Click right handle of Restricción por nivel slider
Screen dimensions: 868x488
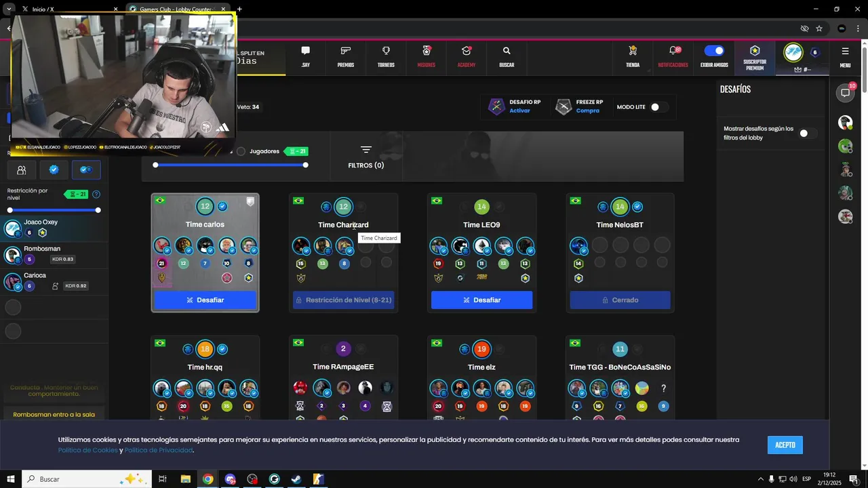tap(98, 210)
